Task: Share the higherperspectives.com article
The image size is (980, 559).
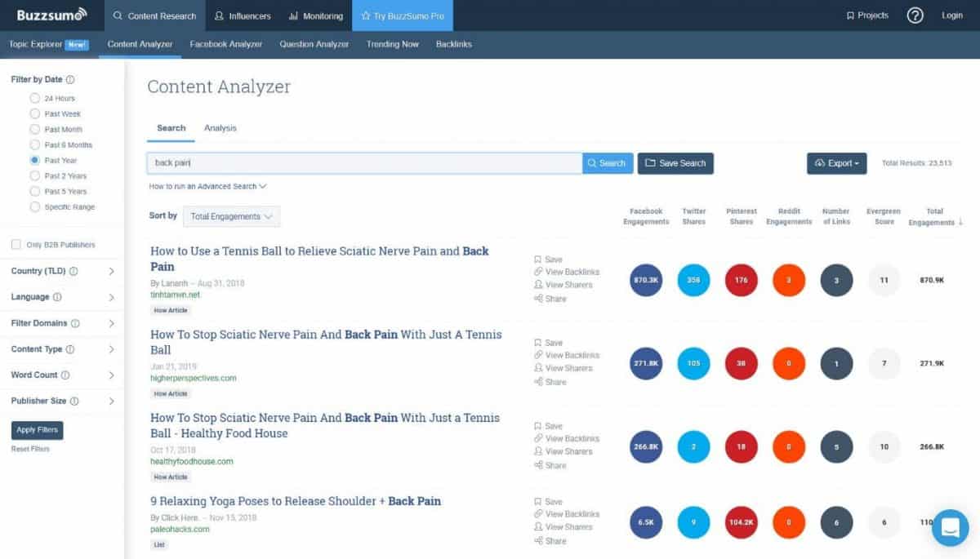Action: 550,382
